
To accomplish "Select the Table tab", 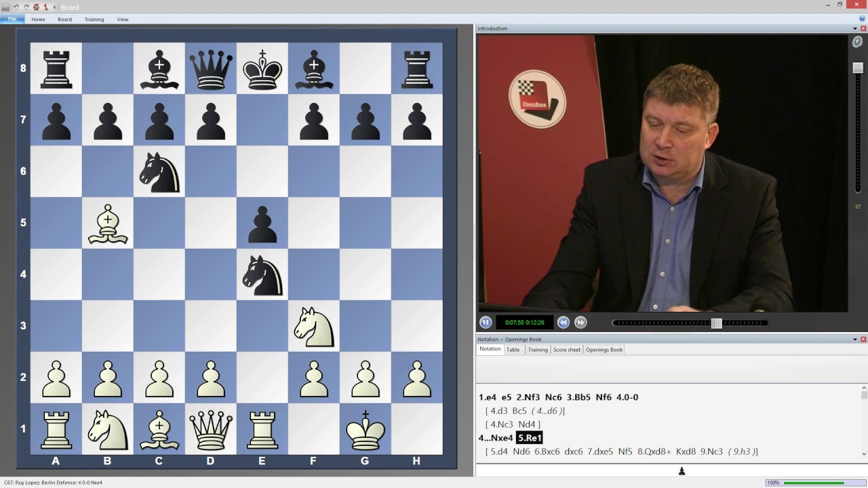I will 513,350.
